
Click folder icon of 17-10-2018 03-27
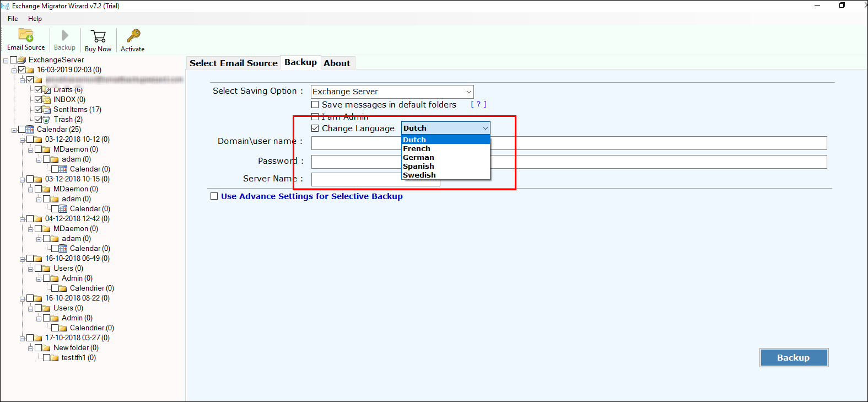point(39,338)
